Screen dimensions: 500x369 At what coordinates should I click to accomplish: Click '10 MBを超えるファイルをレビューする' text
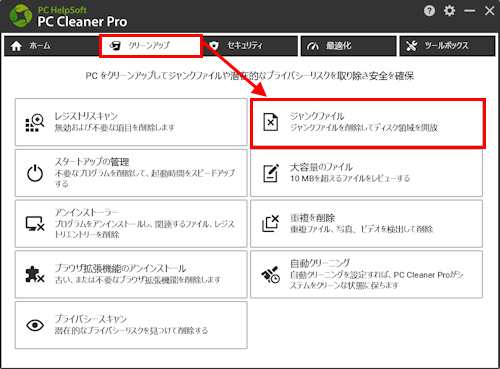click(350, 178)
